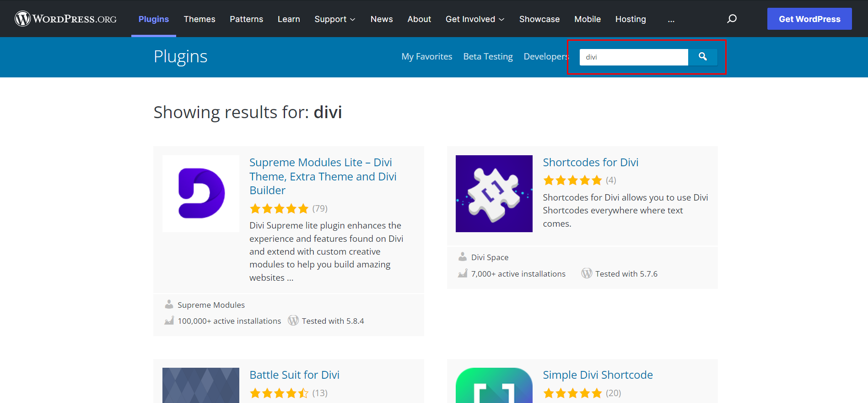
Task: Open the About menu item
Action: click(419, 19)
